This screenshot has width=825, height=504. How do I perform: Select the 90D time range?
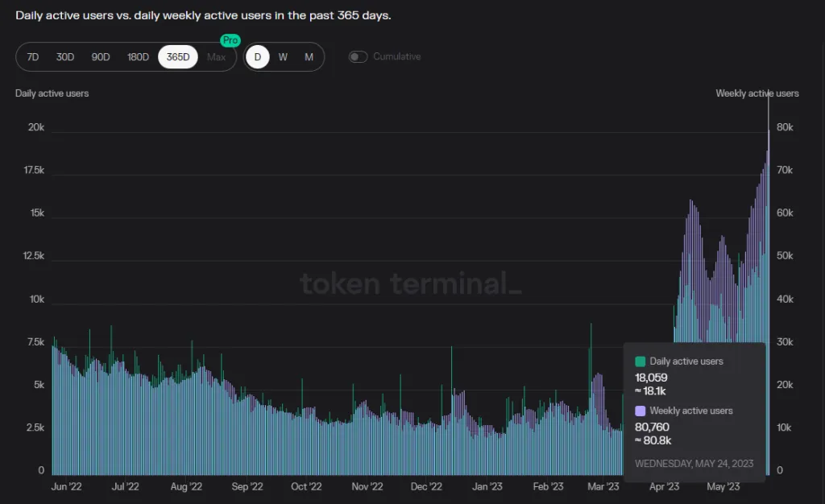[x=100, y=56]
